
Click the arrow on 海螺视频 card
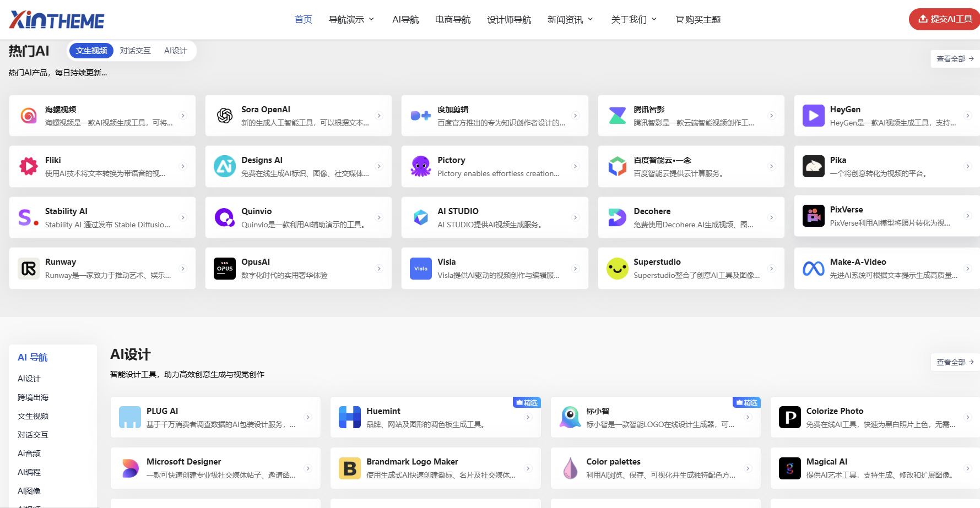(x=183, y=116)
